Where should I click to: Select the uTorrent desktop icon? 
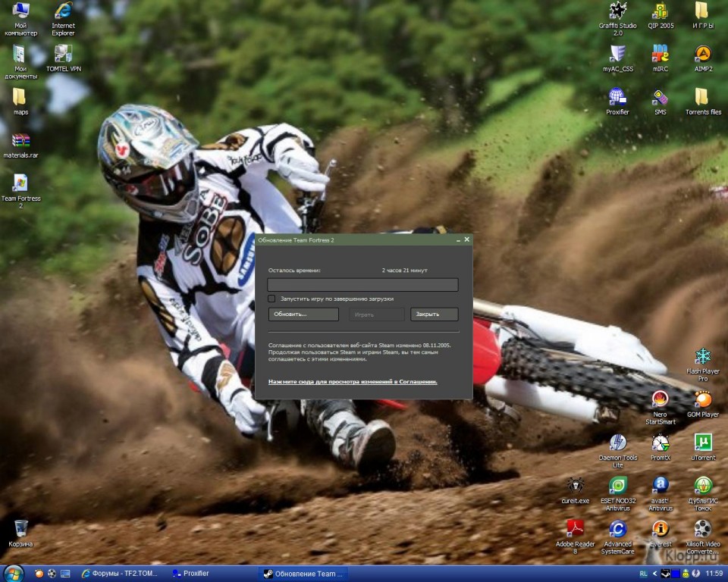click(x=703, y=443)
